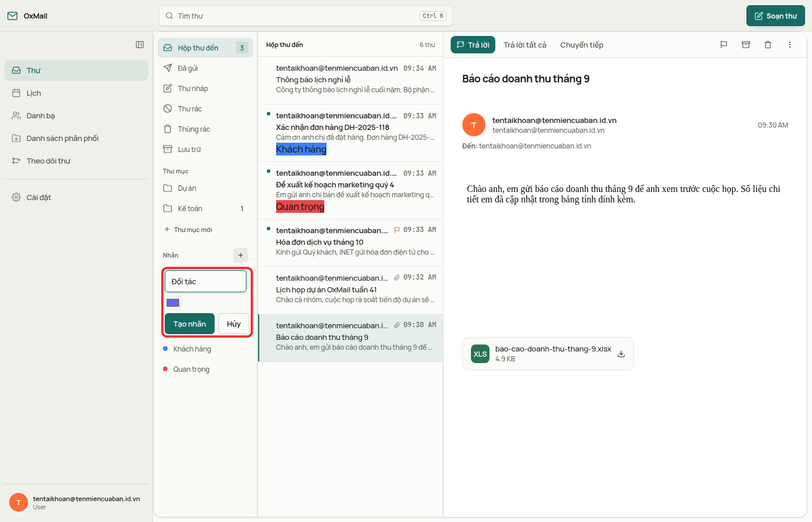Screen dimensions: 812x522
Task: Open the Đã gửi folder
Action: pyautogui.click(x=205, y=68)
